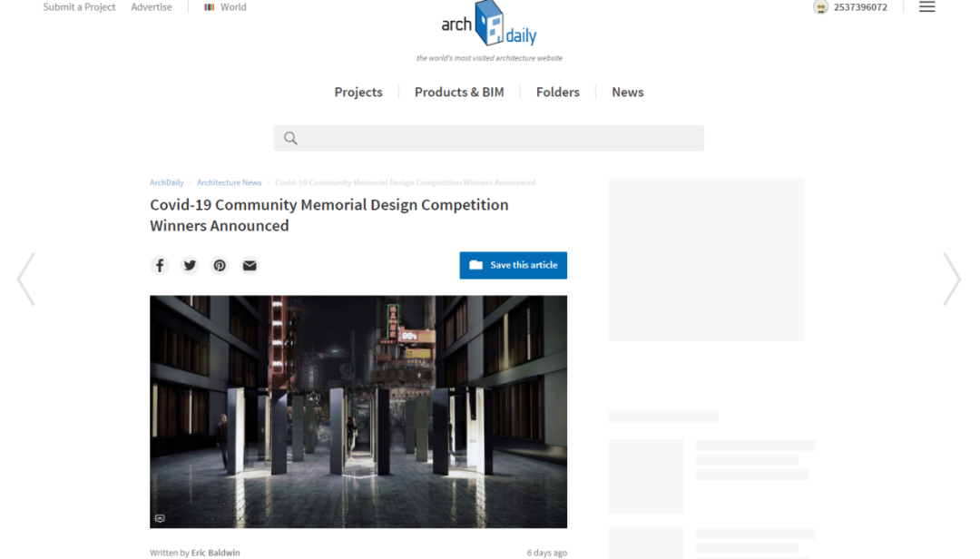Click the ArchDaily logo
Screen dimensions: 980x559
[489, 27]
